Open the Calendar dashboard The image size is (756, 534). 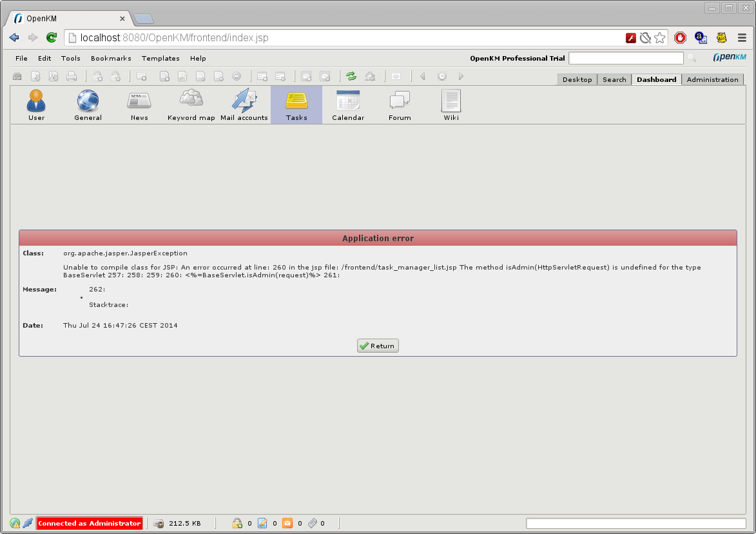click(x=348, y=104)
